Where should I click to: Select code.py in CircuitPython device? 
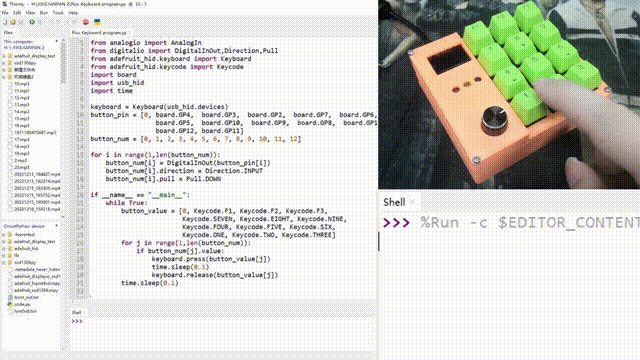point(22,304)
